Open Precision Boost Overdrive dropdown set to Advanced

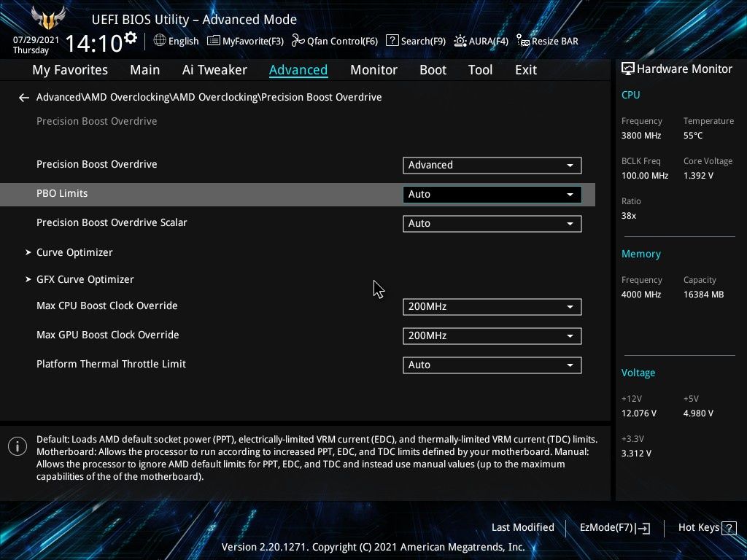[x=492, y=166]
